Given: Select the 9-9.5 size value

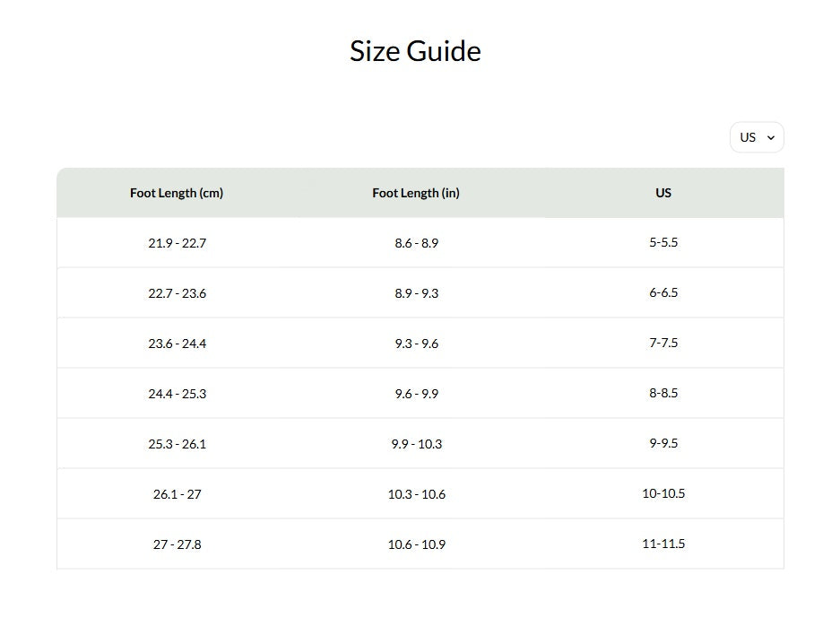Looking at the screenshot, I should (662, 443).
